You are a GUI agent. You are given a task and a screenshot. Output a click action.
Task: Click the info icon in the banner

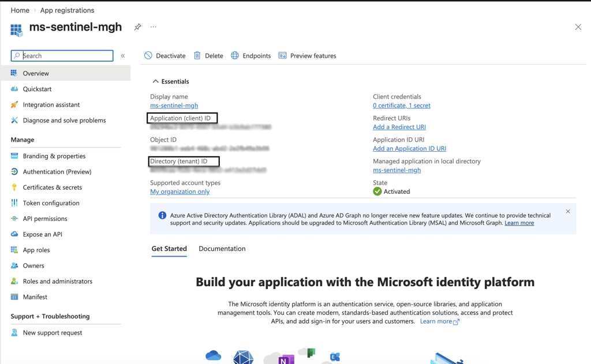(162, 215)
